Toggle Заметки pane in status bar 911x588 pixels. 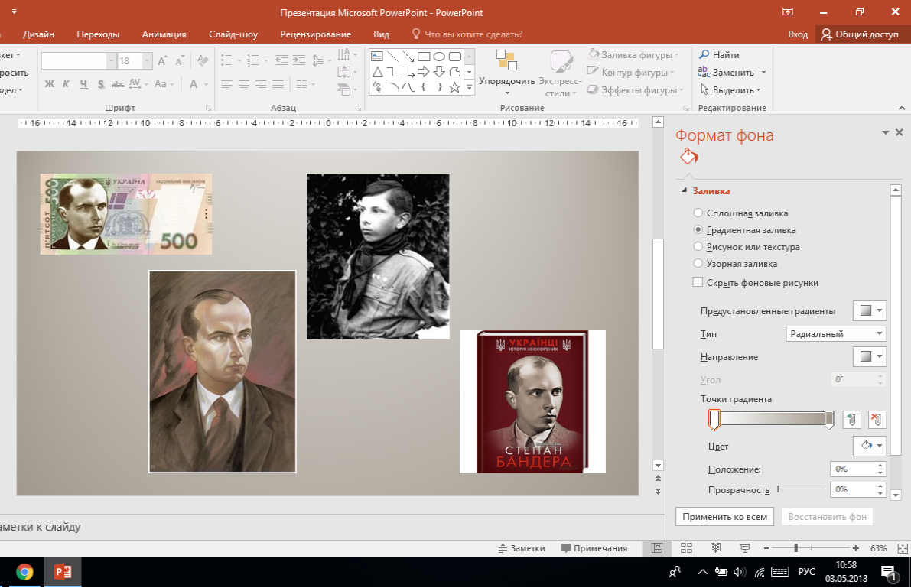tap(522, 548)
